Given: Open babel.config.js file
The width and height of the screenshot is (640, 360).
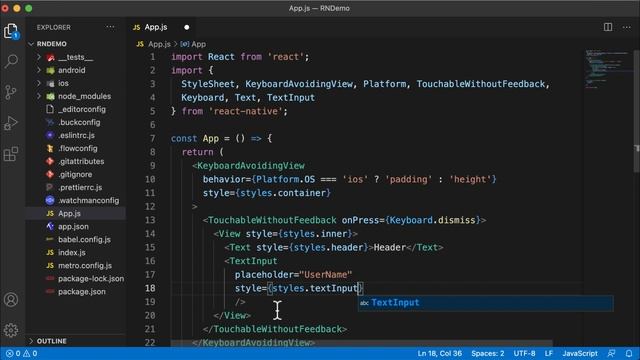Looking at the screenshot, I should (84, 240).
